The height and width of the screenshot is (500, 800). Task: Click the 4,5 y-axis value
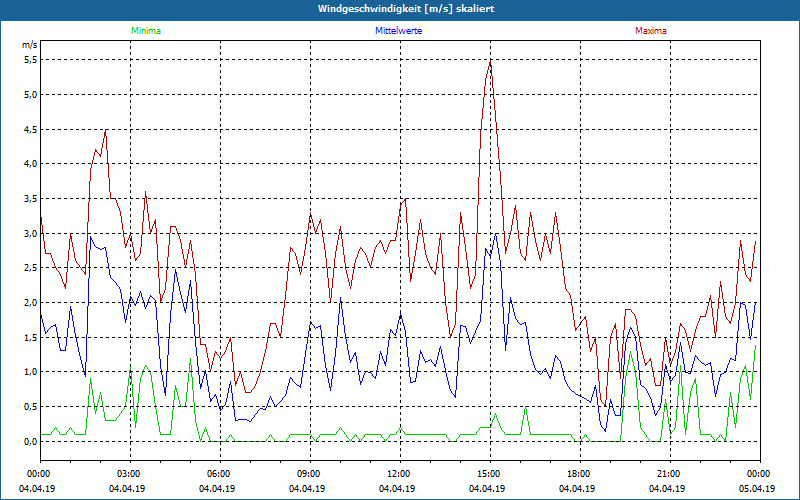(x=31, y=129)
